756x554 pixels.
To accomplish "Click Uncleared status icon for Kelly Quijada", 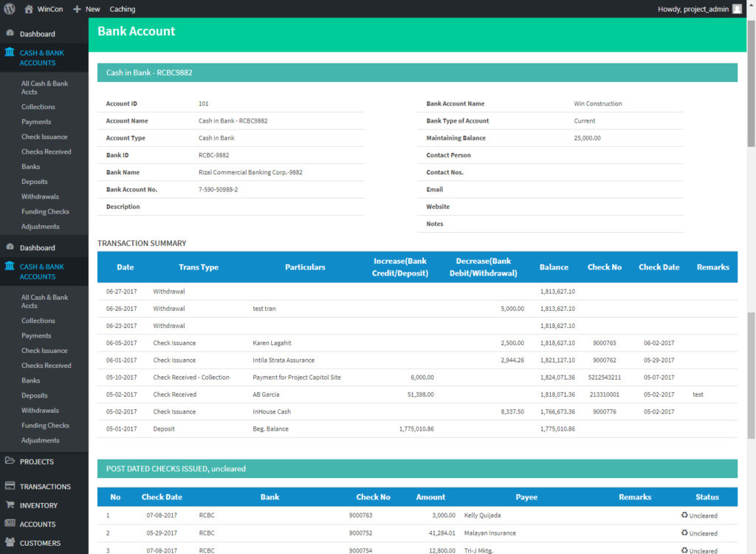I will click(684, 515).
